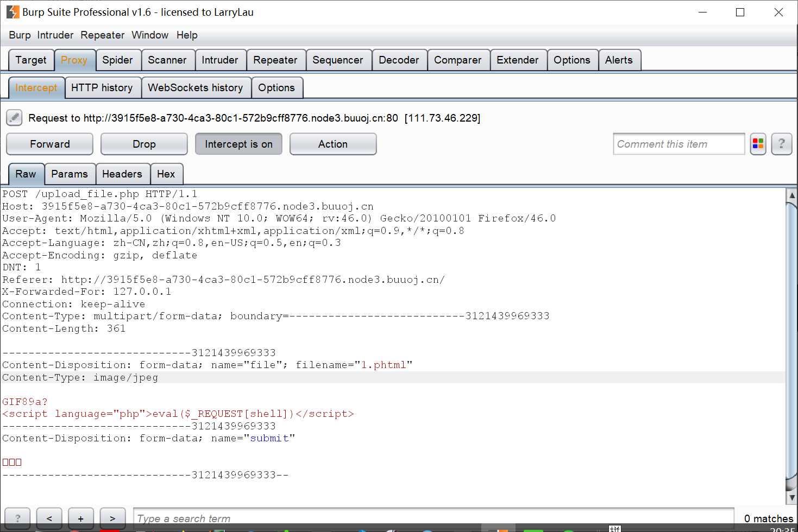
Task: Click the X-Forwarded-For: 127.0.0.1 header
Action: pos(87,292)
